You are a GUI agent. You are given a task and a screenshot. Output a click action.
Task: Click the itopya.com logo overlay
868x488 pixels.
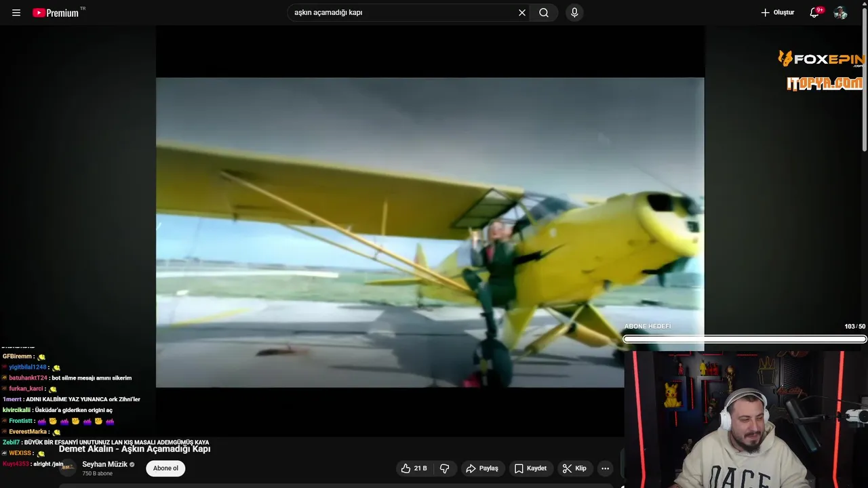coord(825,83)
